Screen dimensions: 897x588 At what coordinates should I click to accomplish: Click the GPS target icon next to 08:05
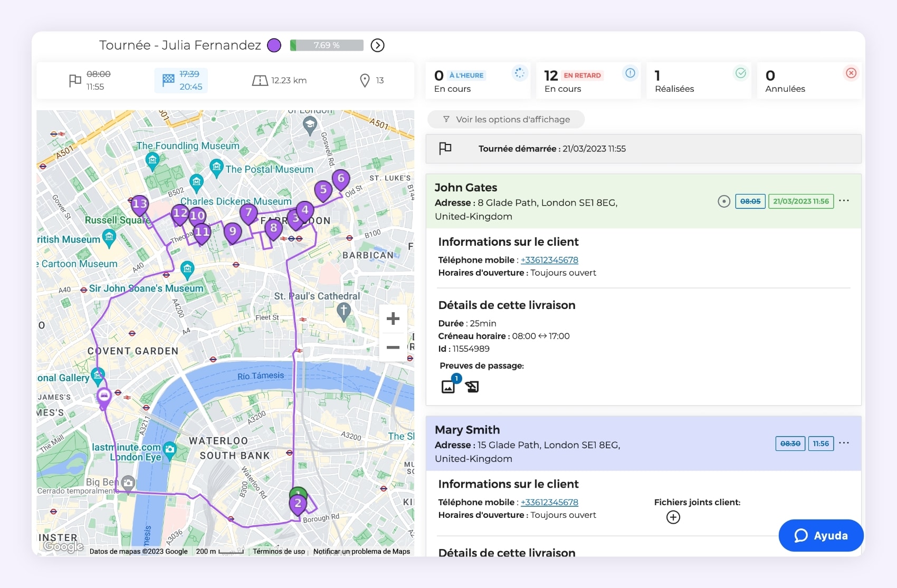[x=724, y=201]
